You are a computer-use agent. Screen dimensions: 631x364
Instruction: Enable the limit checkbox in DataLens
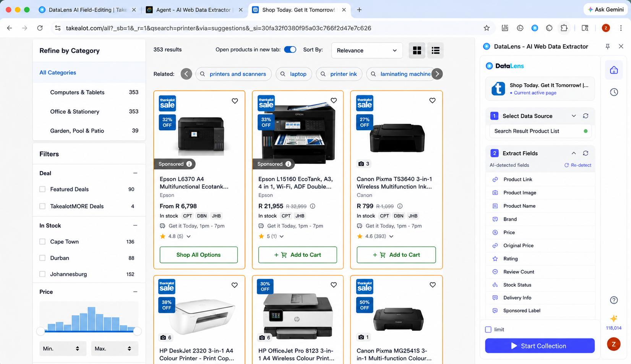click(488, 330)
